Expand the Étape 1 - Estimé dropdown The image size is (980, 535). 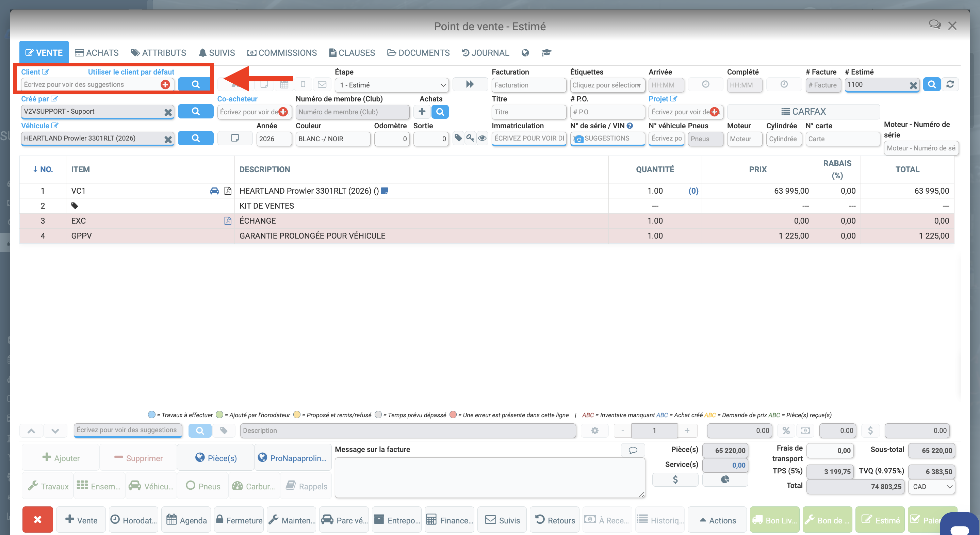391,85
